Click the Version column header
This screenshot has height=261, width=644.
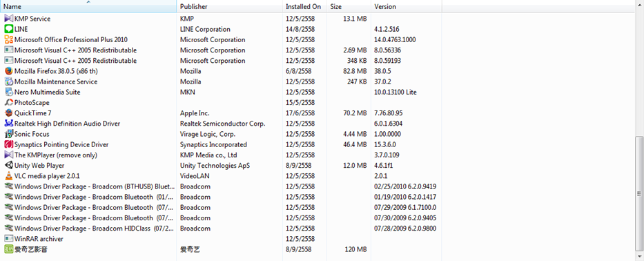406,7
